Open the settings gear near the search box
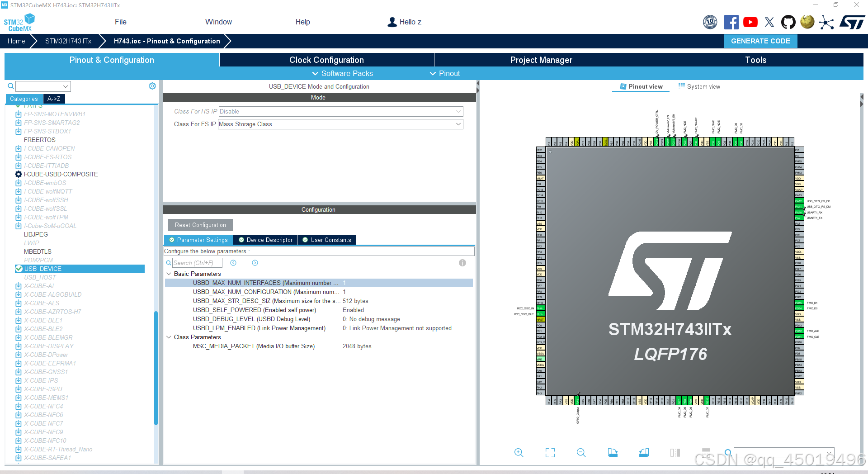 [152, 85]
